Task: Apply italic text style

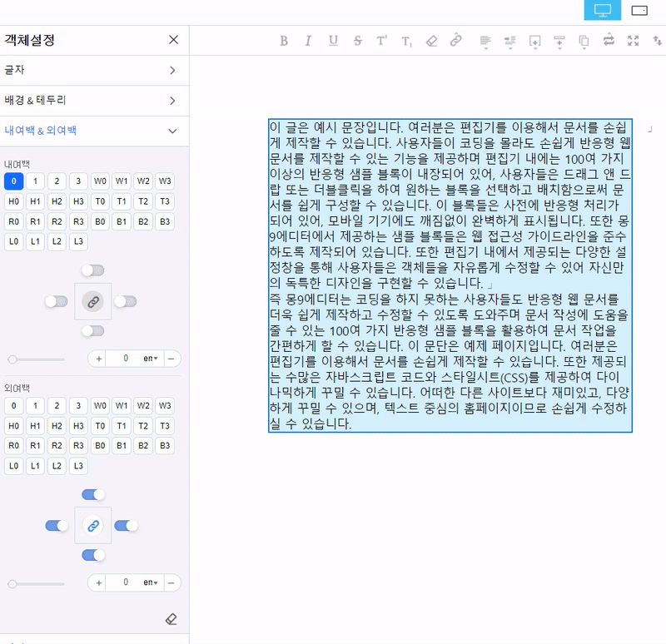Action: click(x=308, y=40)
